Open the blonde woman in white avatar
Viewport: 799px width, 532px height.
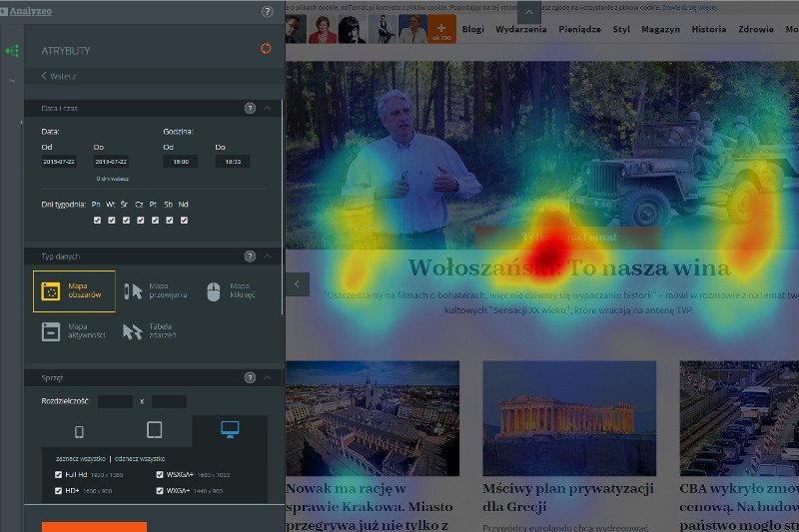412,29
